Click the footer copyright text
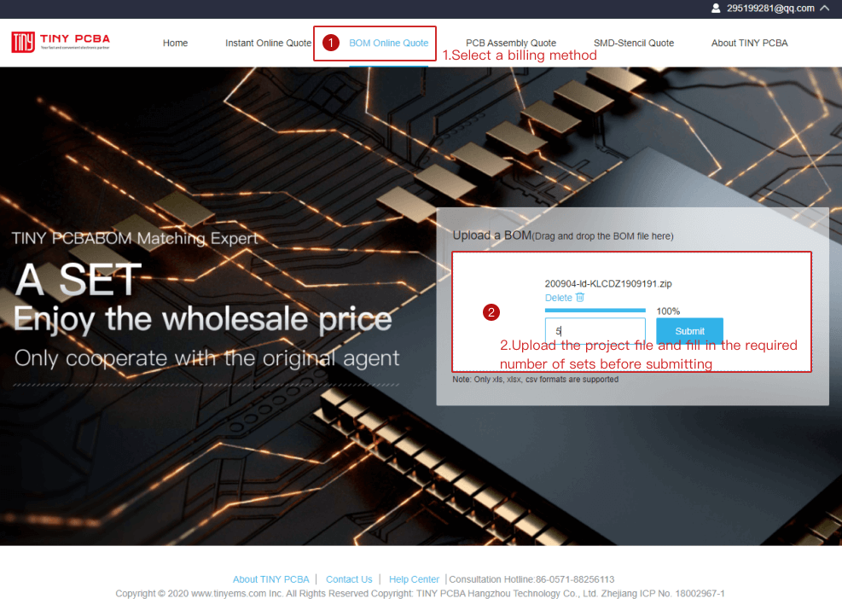 420,594
